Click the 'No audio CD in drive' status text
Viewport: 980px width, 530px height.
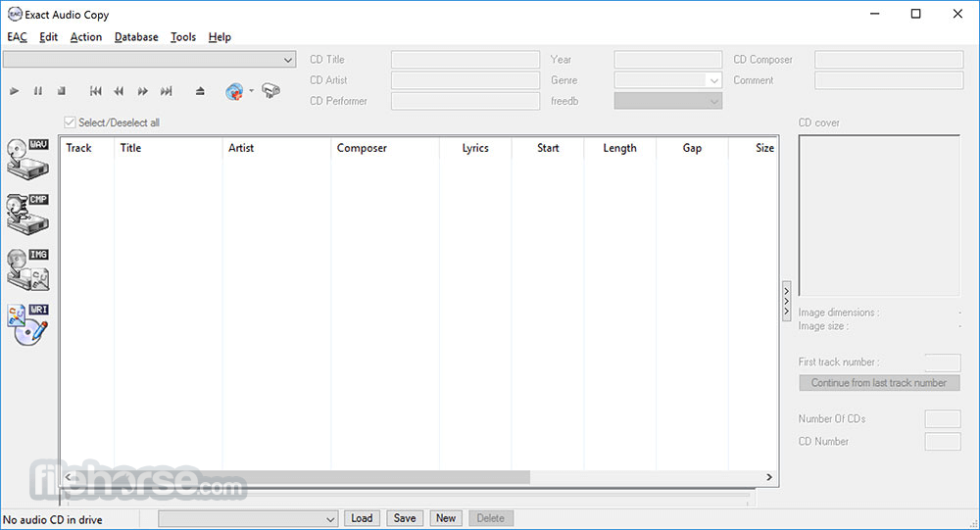tap(53, 520)
